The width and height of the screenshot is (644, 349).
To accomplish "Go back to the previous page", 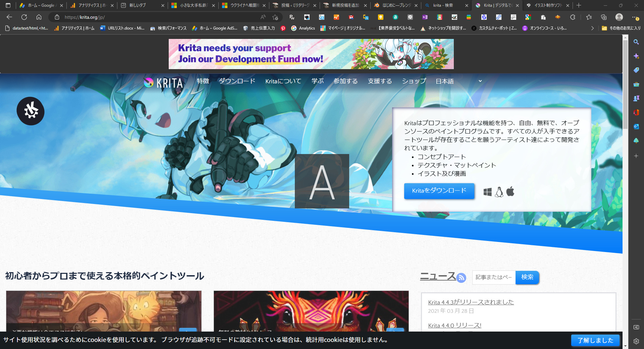I will tap(9, 17).
